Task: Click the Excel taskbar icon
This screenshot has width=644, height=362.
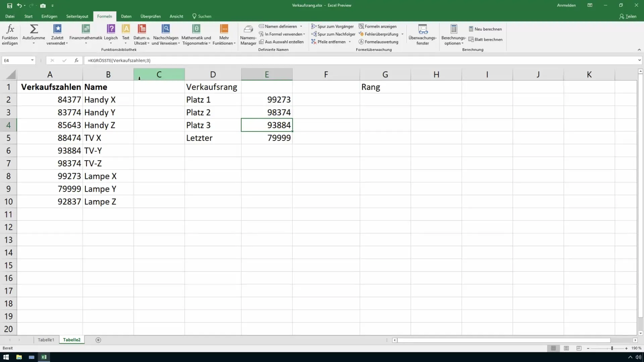Action: click(x=43, y=357)
